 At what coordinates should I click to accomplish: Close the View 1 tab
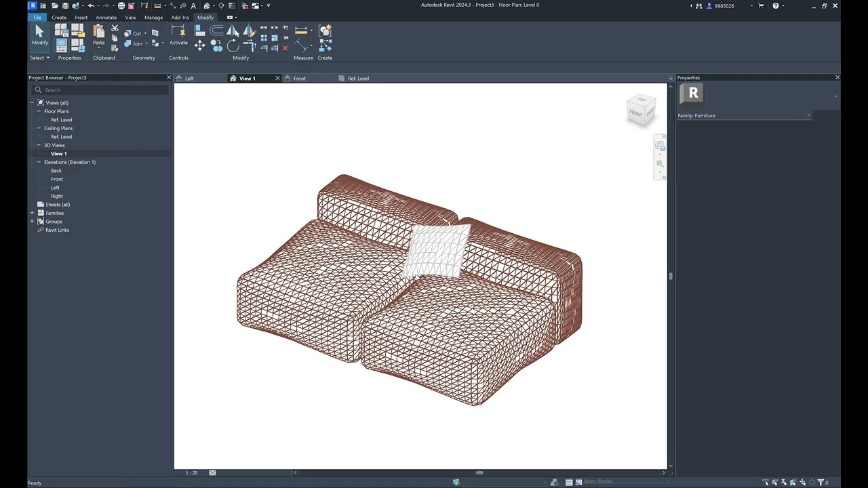coord(277,79)
